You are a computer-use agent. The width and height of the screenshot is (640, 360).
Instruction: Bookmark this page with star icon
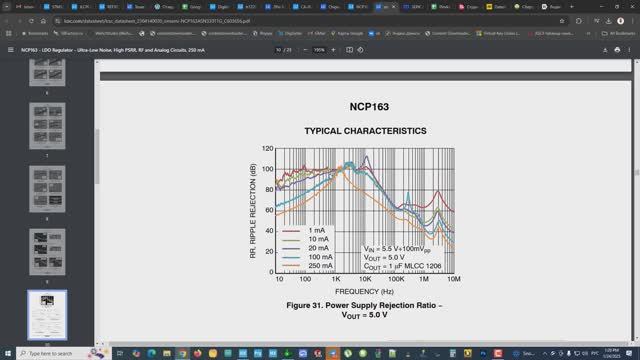coord(562,21)
